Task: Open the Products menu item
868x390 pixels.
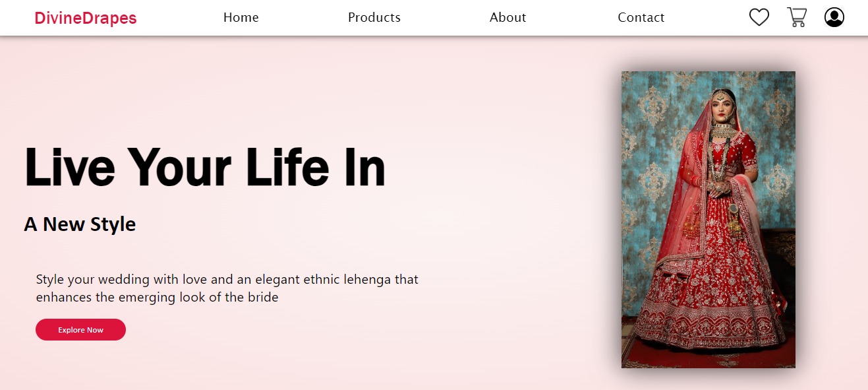Action: click(374, 18)
